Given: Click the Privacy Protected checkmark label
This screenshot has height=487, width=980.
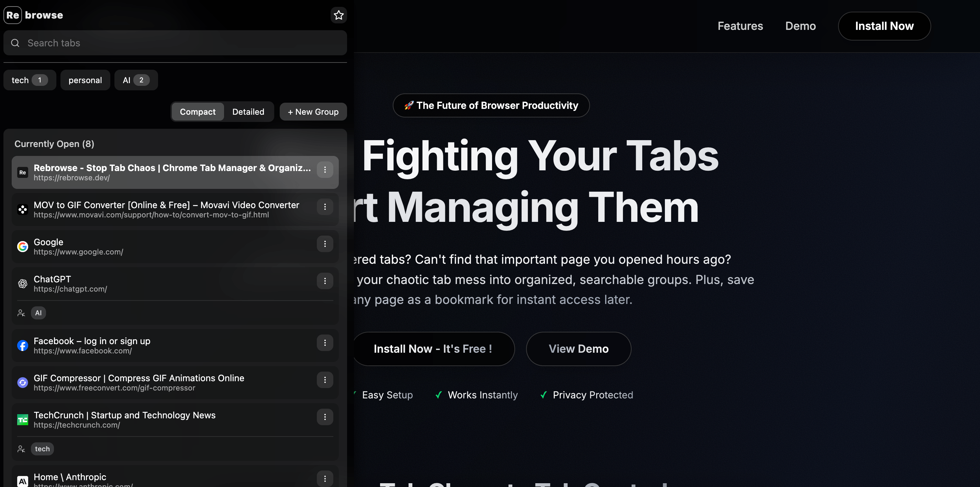Looking at the screenshot, I should coord(587,395).
